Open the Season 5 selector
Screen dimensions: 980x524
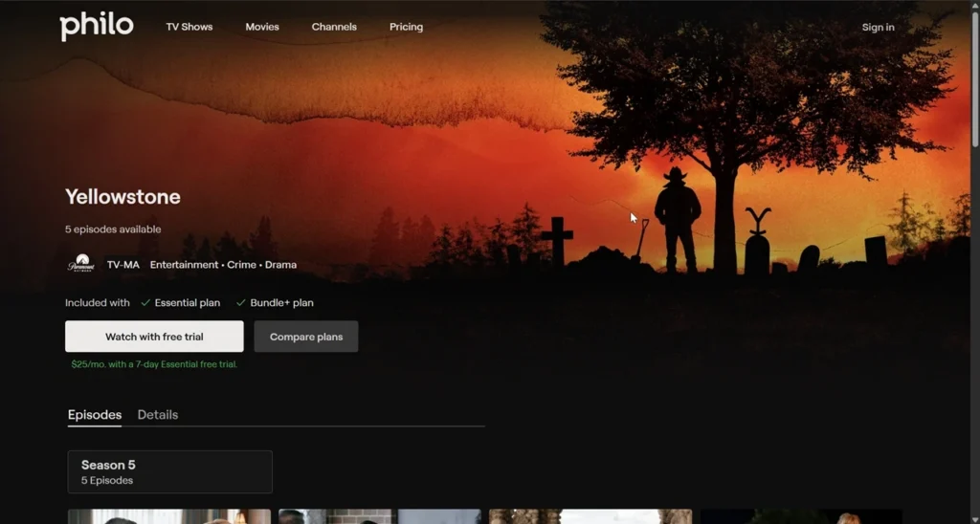[170, 472]
